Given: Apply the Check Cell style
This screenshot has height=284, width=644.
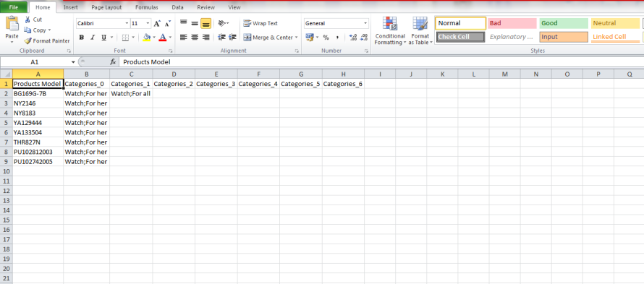Looking at the screenshot, I should [460, 37].
